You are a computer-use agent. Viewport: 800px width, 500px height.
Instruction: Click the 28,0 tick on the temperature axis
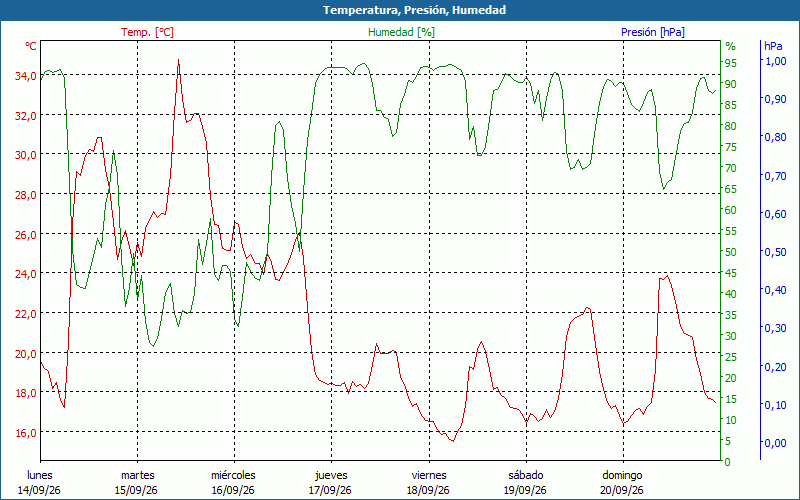point(26,195)
